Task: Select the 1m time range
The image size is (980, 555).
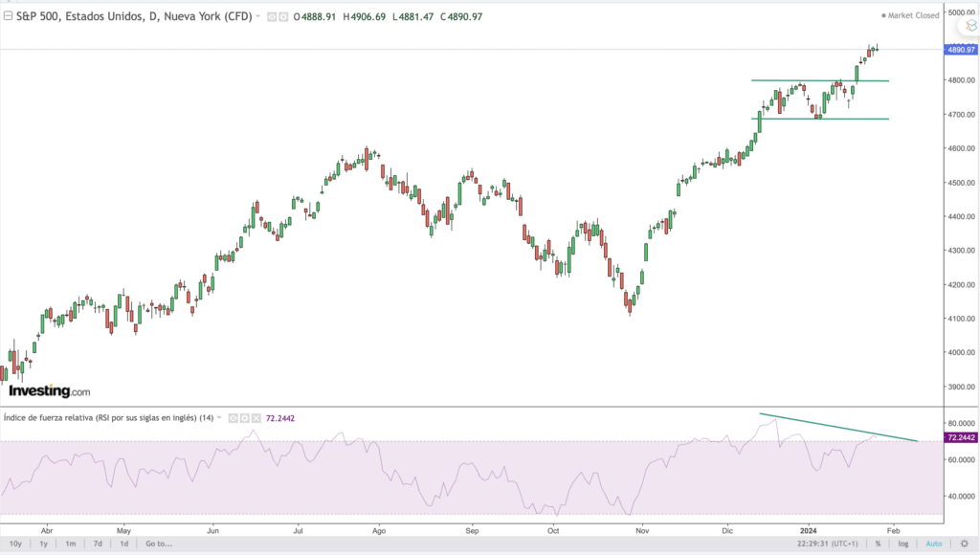Action: (70, 544)
